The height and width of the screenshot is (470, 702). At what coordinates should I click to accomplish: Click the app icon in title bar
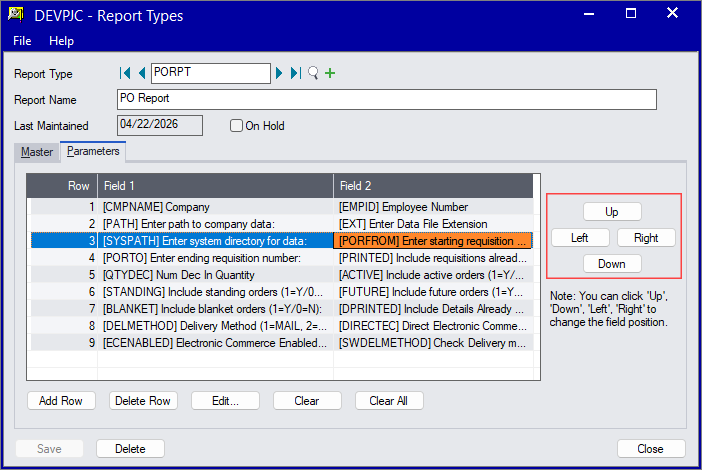point(17,16)
